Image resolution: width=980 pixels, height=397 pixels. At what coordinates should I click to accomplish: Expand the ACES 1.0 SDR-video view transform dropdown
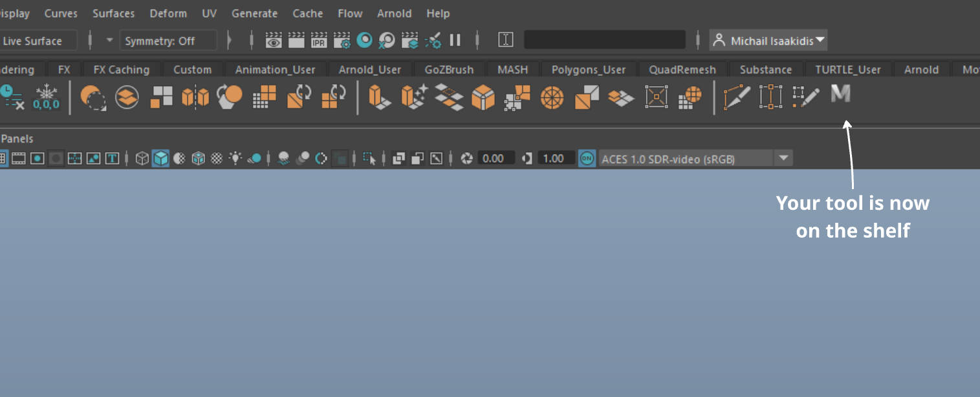[783, 158]
